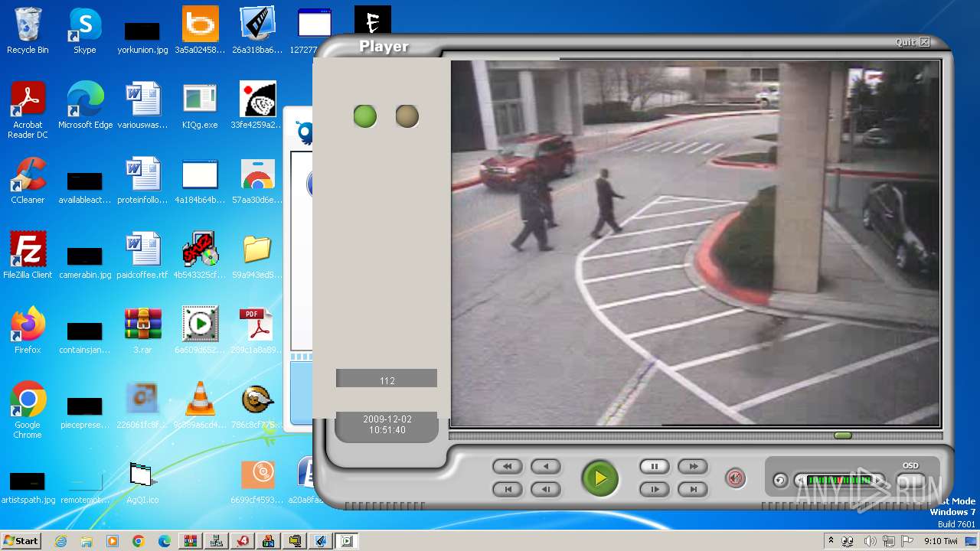The image size is (980, 551).
Task: Select the variouswas Word document icon
Action: click(x=142, y=106)
